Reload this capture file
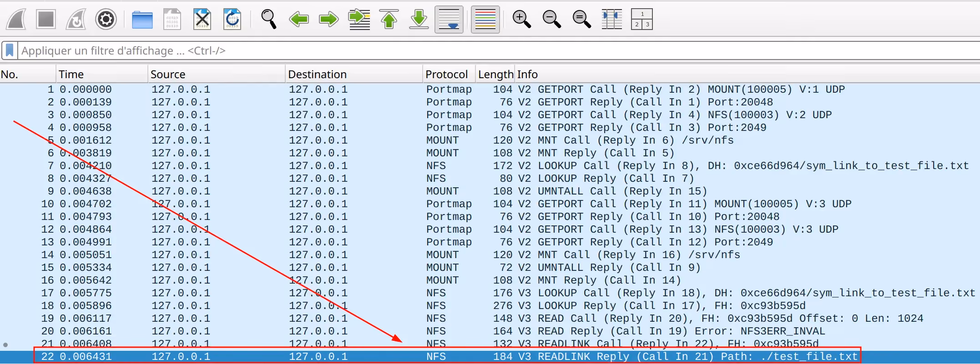The image size is (980, 364). point(232,20)
